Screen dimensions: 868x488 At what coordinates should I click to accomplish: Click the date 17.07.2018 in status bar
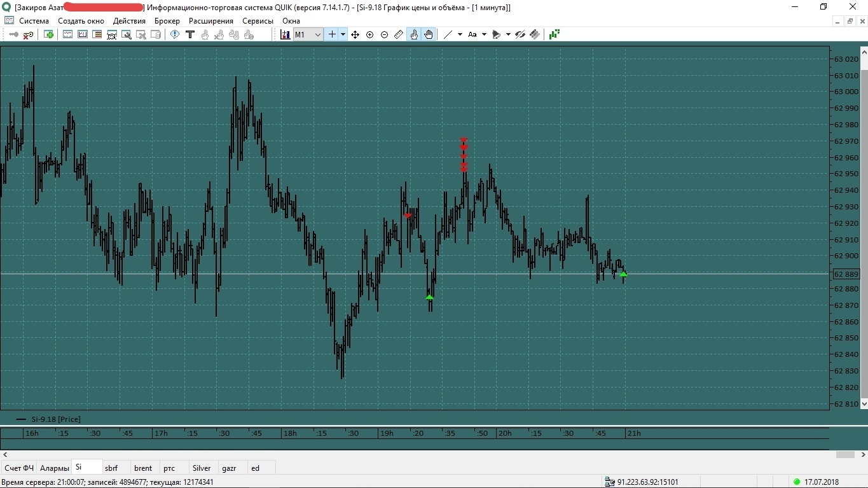[822, 482]
